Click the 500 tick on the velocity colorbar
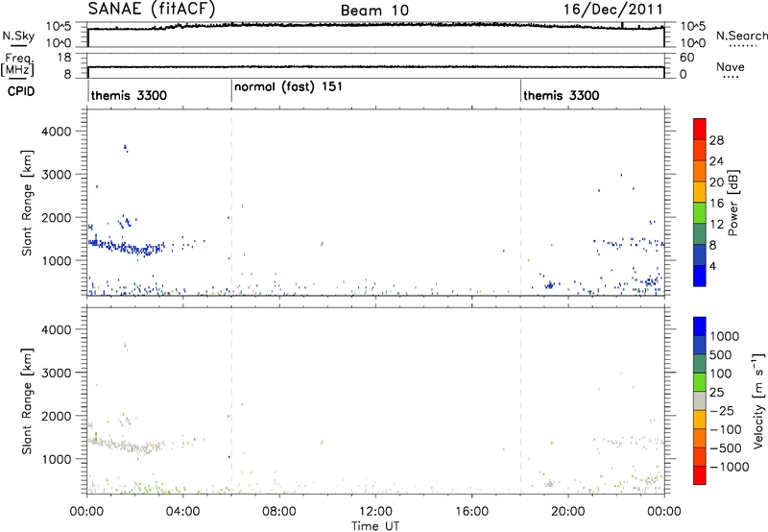This screenshot has height=532, width=768. pos(721,354)
